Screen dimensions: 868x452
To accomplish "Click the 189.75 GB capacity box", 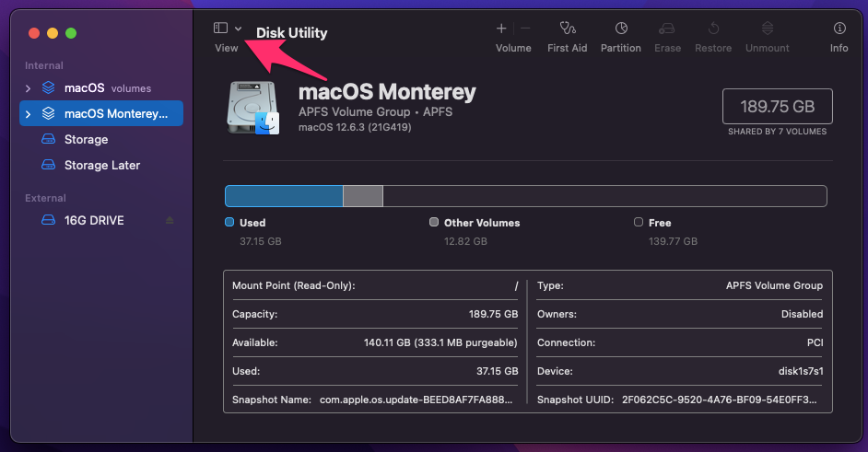I will tap(777, 106).
